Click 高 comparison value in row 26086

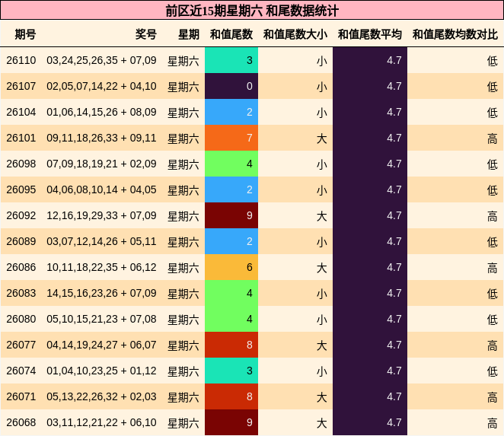click(x=493, y=268)
